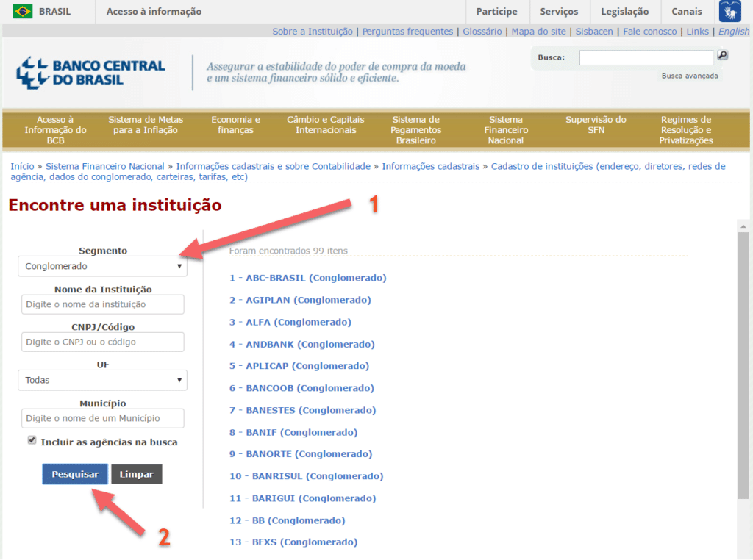The height and width of the screenshot is (560, 753).
Task: Open result 12 - BB (Conglomerado)
Action: click(x=288, y=520)
